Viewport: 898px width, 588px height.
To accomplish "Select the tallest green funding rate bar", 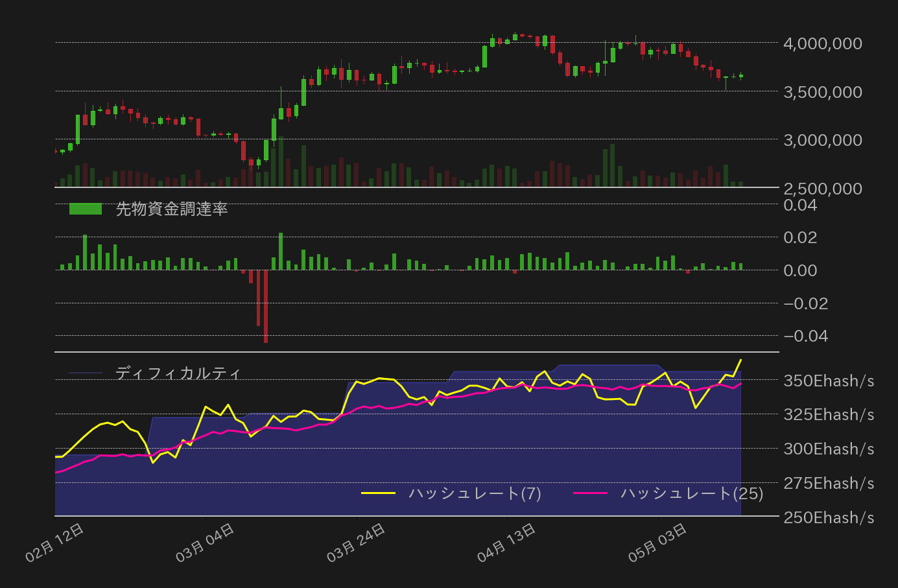I will pyautogui.click(x=279, y=250).
